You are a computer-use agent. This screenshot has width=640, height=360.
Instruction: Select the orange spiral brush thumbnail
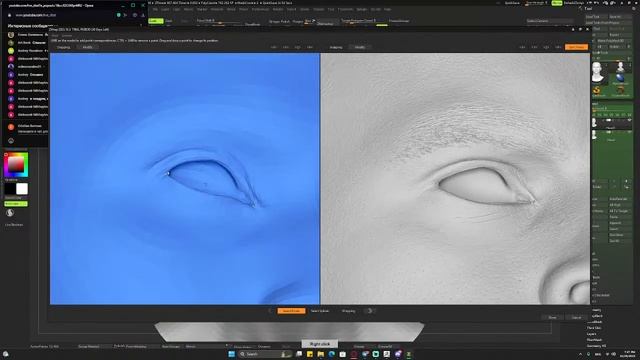click(597, 90)
